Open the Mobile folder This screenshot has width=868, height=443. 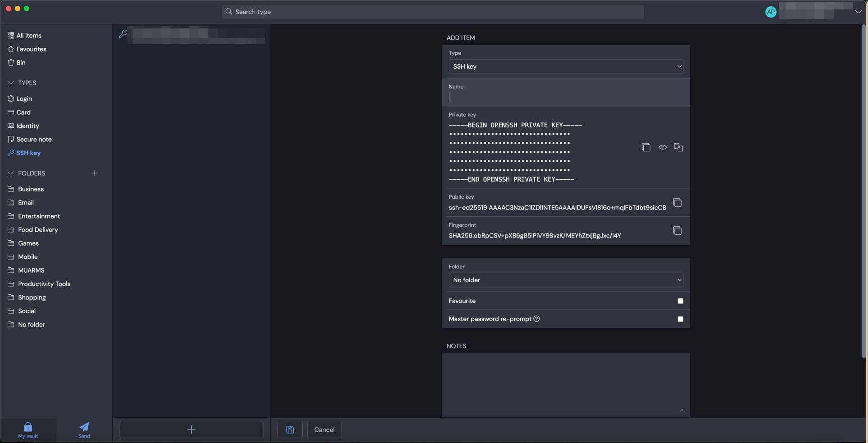tap(23, 256)
